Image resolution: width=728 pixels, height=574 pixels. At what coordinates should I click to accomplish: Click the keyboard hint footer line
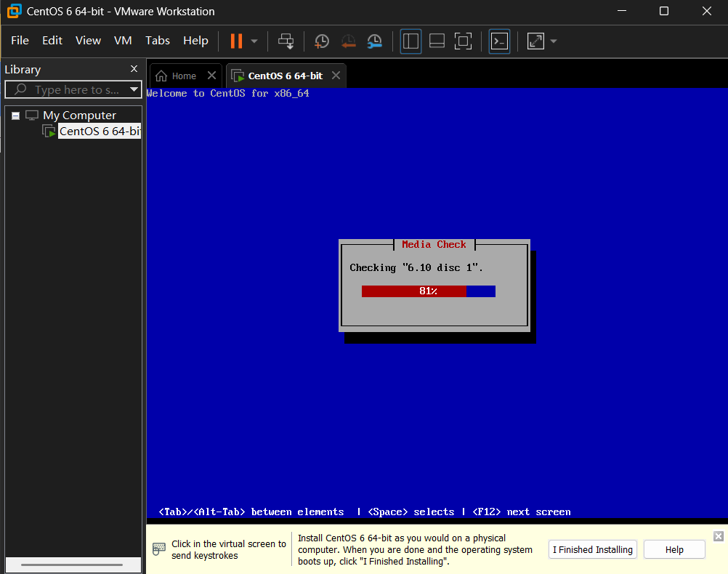(365, 512)
